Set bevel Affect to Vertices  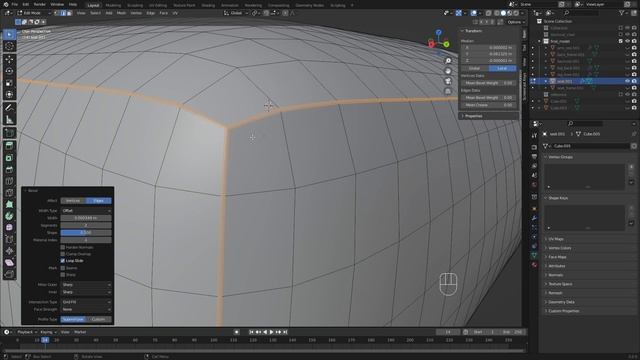pyautogui.click(x=73, y=201)
